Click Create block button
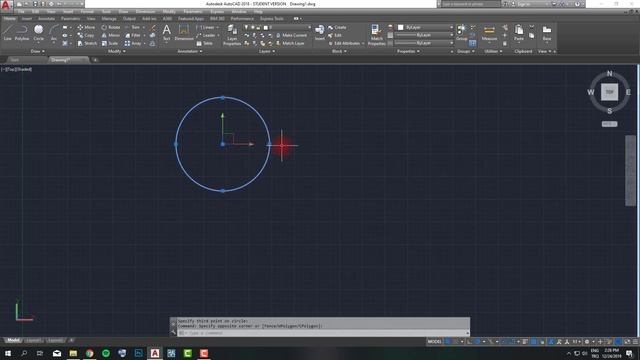 tap(337, 27)
